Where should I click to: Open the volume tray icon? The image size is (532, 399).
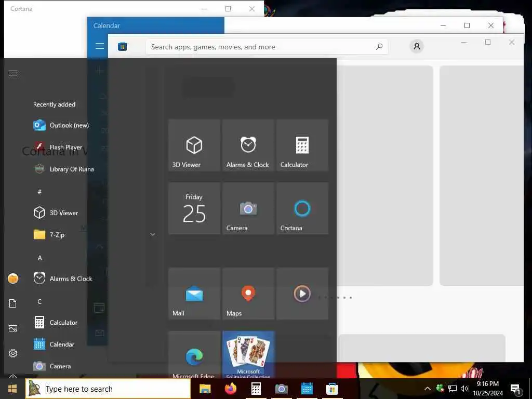464,389
